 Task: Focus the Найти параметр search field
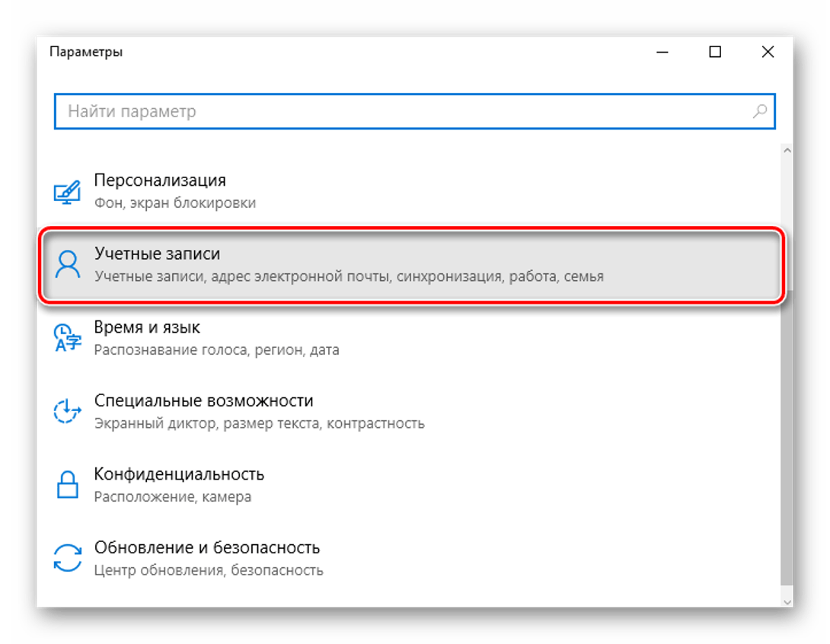[x=404, y=111]
